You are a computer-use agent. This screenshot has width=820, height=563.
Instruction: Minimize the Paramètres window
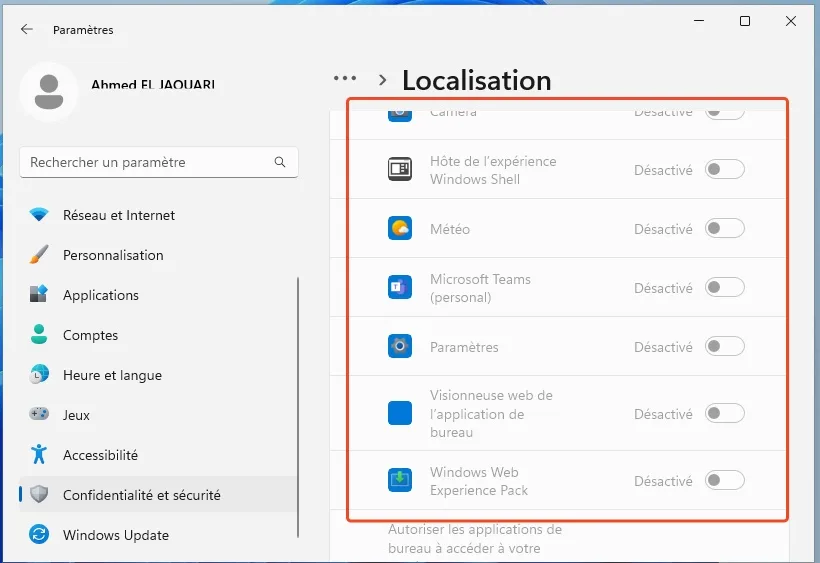699,21
